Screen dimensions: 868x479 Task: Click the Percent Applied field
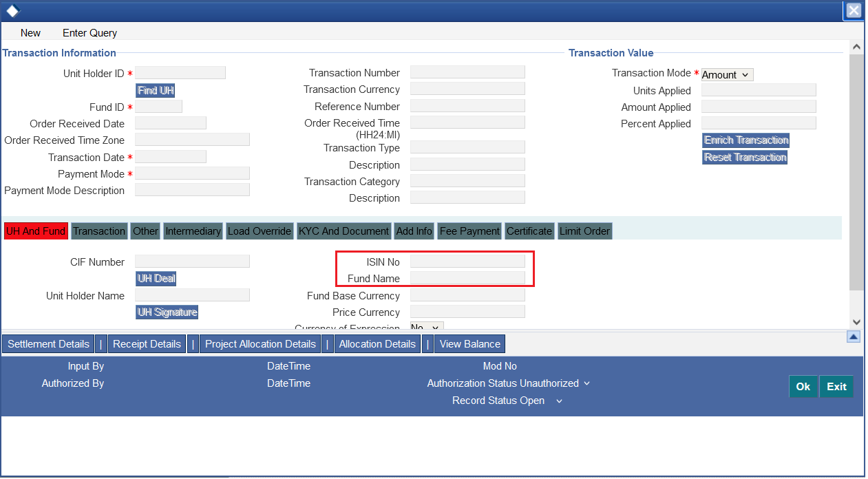pyautogui.click(x=759, y=123)
